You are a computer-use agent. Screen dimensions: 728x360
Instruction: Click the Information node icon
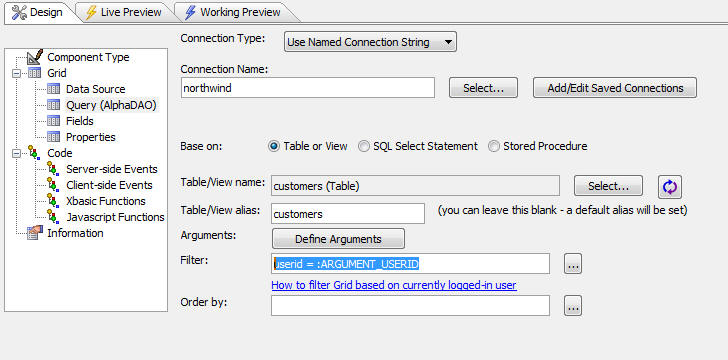coord(35,233)
